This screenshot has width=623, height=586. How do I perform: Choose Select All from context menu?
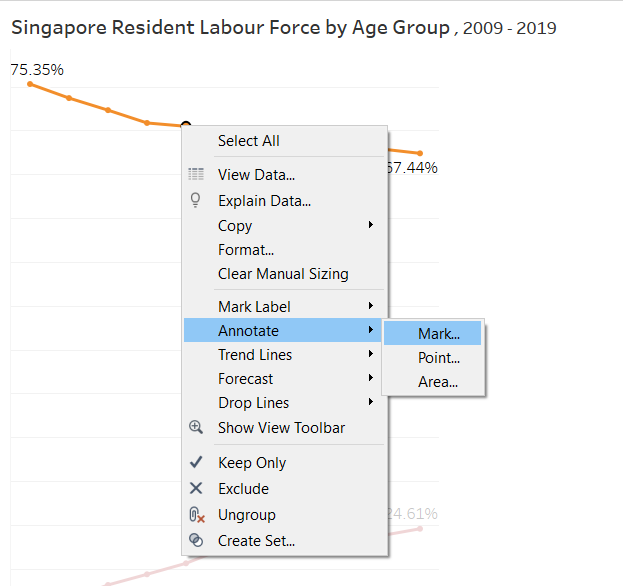click(249, 141)
